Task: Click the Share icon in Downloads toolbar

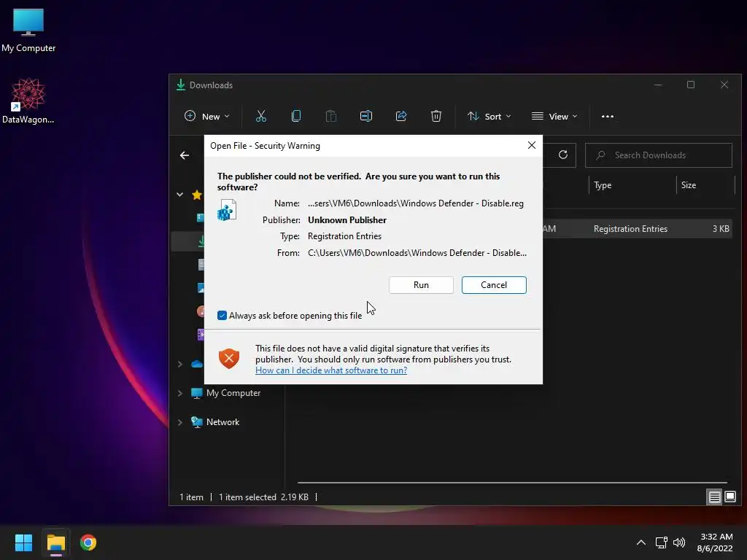Action: 401,116
